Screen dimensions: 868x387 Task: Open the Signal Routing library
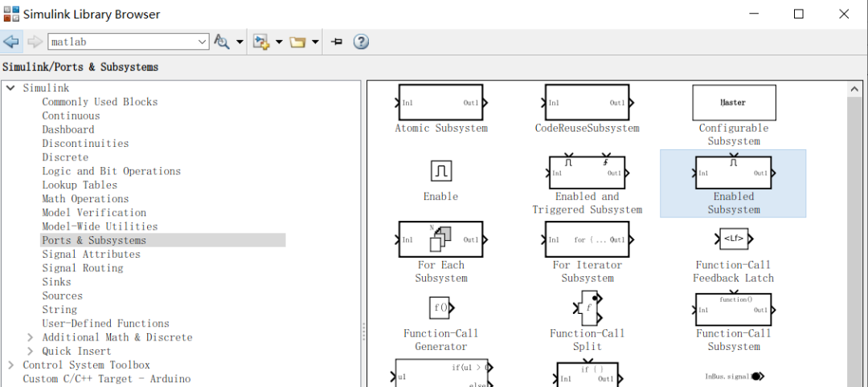(x=83, y=267)
